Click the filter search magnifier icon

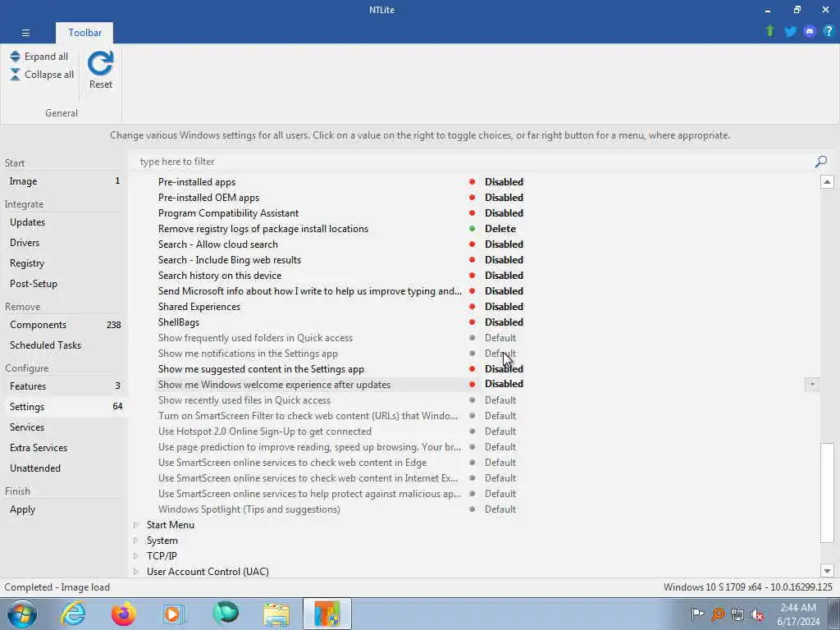click(820, 162)
